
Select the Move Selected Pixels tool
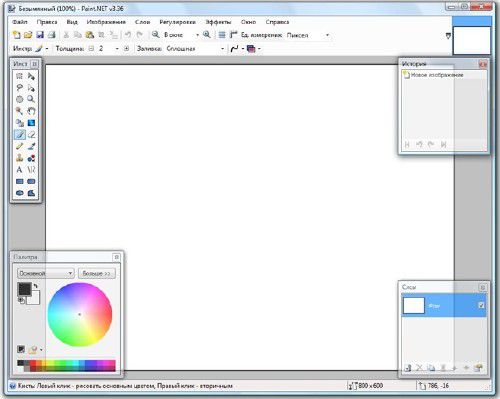pyautogui.click(x=31, y=76)
